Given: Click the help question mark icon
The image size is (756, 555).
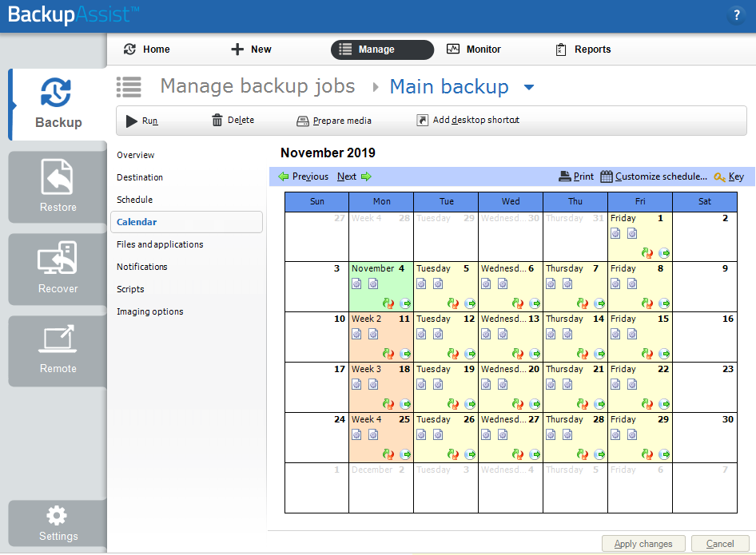Looking at the screenshot, I should pyautogui.click(x=736, y=14).
